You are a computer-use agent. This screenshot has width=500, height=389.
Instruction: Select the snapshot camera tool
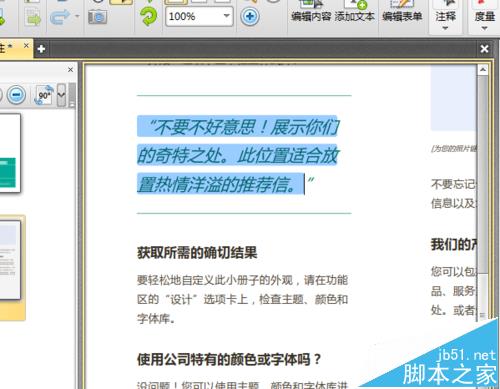click(x=97, y=17)
